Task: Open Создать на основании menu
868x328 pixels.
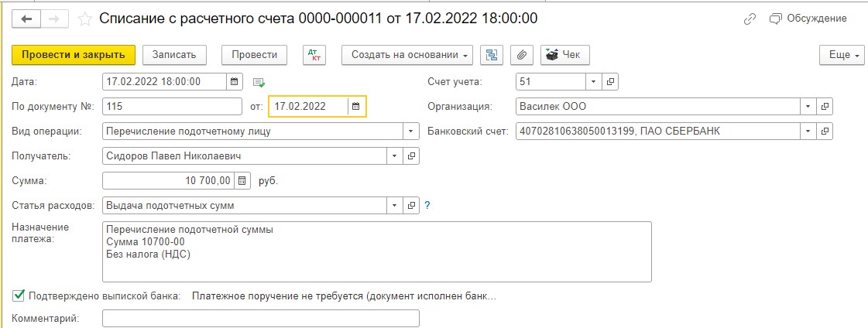Action: (x=407, y=55)
